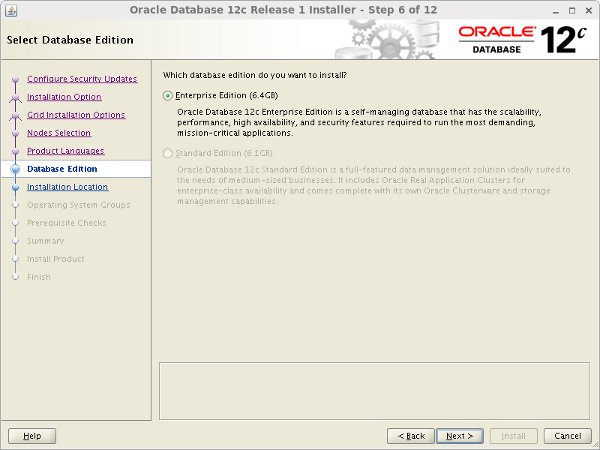Click Operating System Groups step label

[78, 205]
